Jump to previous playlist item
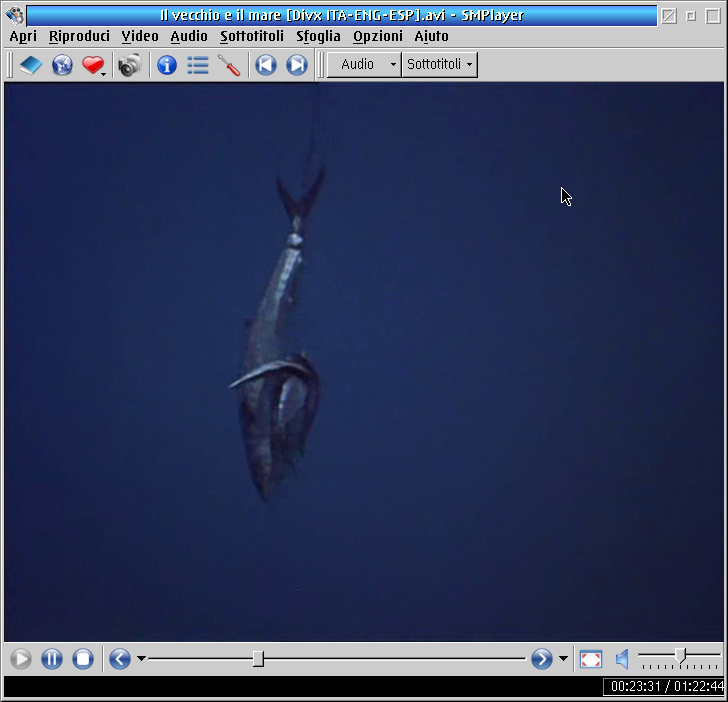 point(266,66)
